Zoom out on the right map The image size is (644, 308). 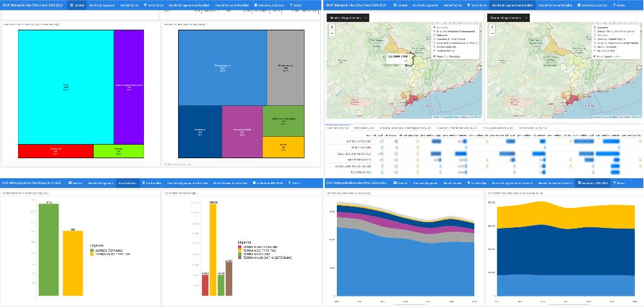pyautogui.click(x=493, y=33)
